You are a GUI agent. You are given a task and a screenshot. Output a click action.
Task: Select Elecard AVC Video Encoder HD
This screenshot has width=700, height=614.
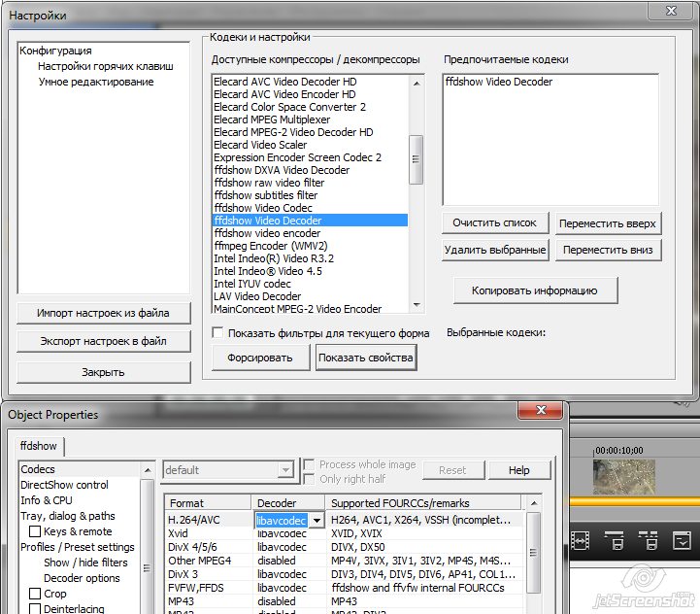pyautogui.click(x=284, y=94)
